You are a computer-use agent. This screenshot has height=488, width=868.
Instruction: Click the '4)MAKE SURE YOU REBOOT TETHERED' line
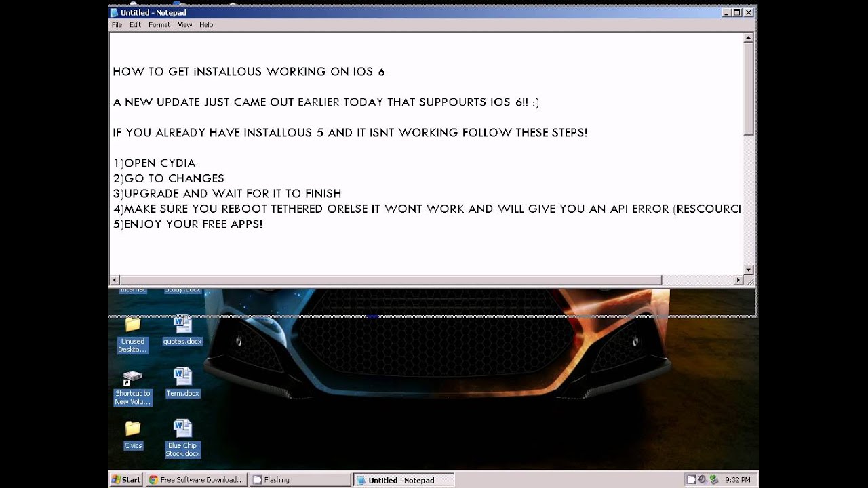coord(427,209)
